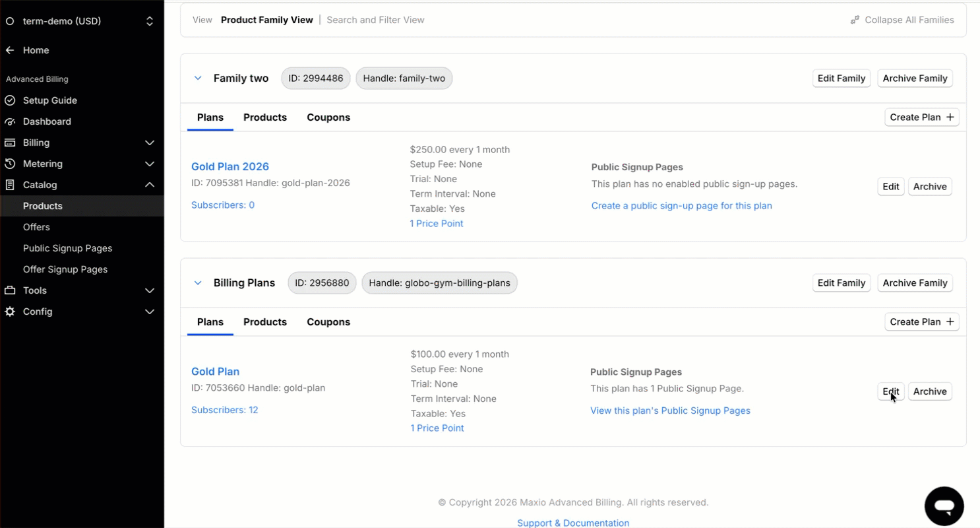Click Edit for Gold Plan 2026
This screenshot has width=980, height=528.
click(891, 187)
